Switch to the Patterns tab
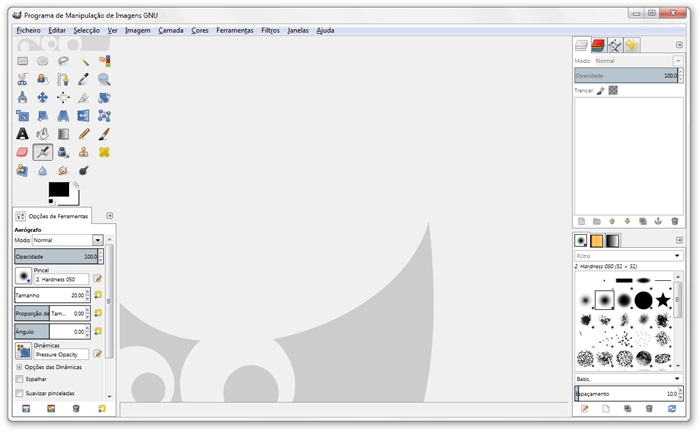This screenshot has height=432, width=700. click(596, 241)
